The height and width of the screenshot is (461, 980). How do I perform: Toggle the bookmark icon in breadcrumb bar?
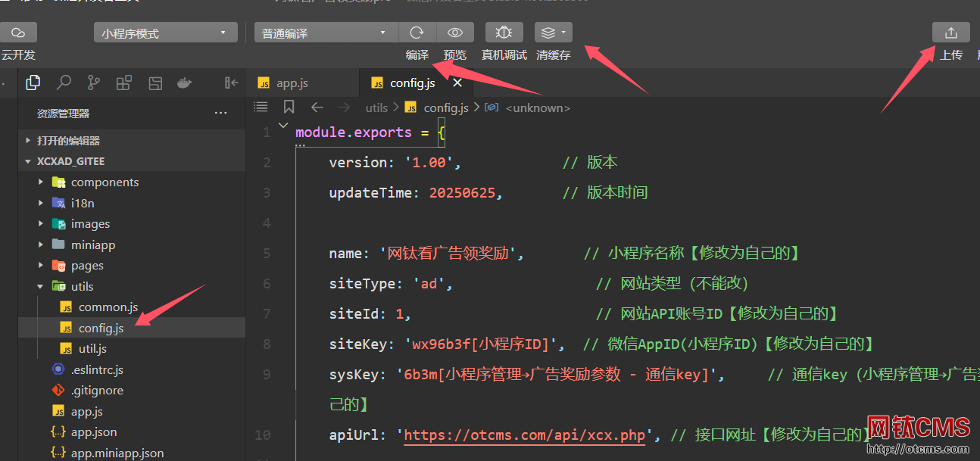[x=289, y=107]
